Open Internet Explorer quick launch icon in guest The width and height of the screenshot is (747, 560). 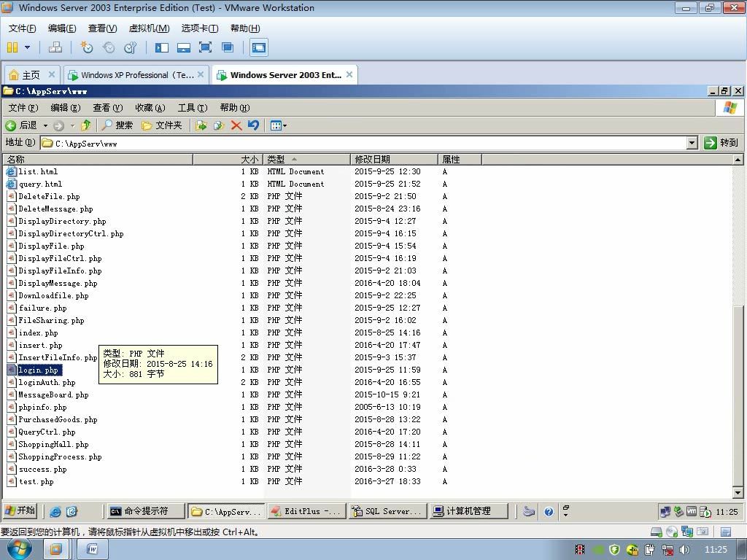55,511
